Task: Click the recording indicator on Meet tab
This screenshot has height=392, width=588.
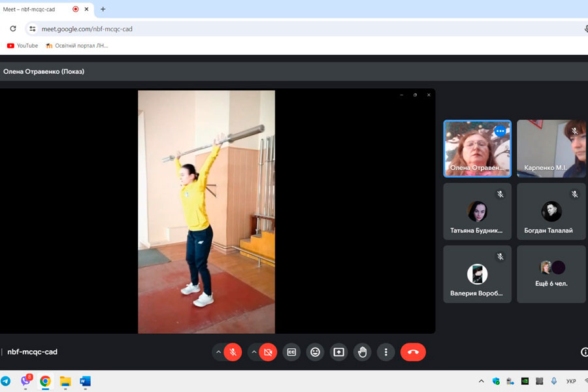Action: click(x=76, y=9)
